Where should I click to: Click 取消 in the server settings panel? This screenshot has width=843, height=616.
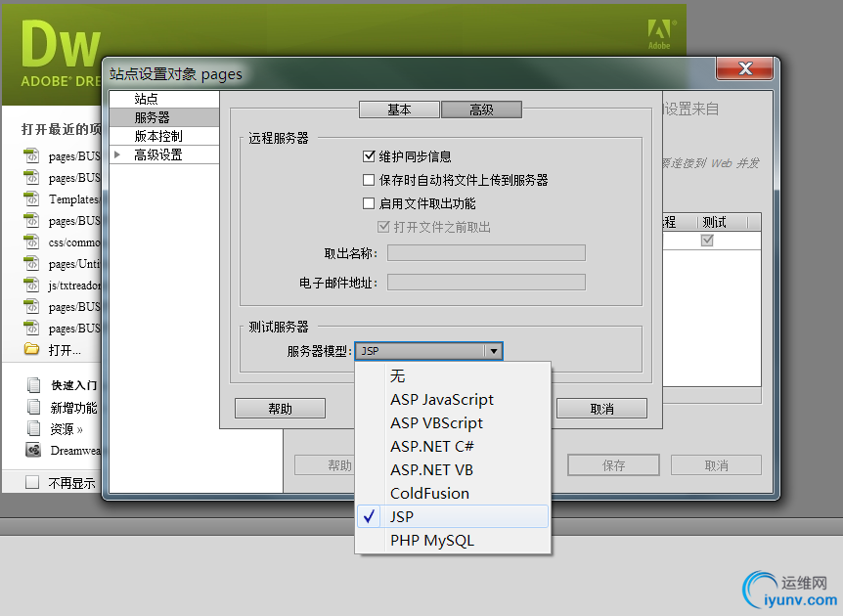pyautogui.click(x=601, y=409)
